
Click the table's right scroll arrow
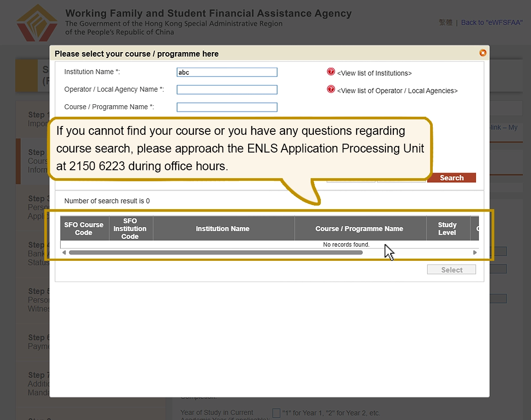[475, 252]
